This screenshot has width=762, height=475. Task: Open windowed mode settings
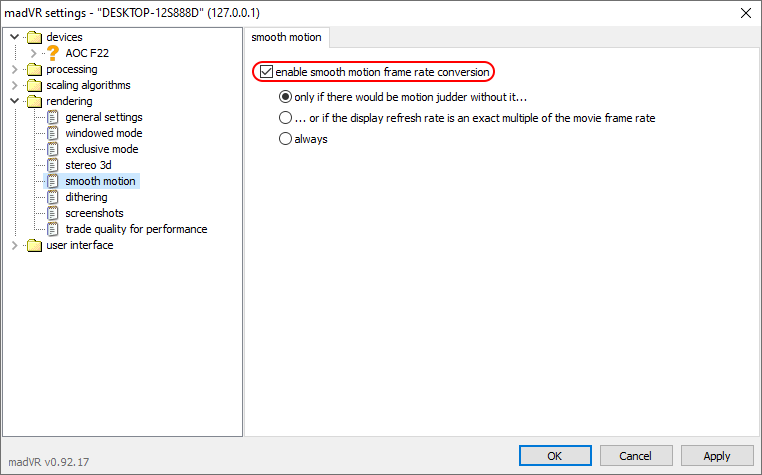click(104, 133)
